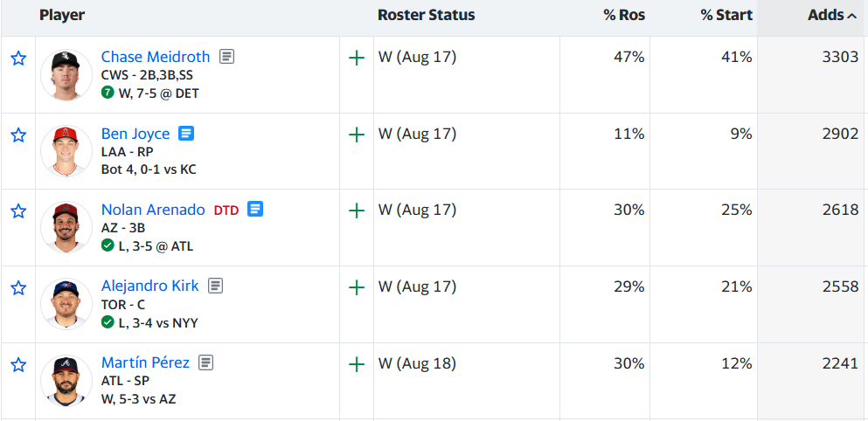Add Martín Pérez using plus icon
868x421 pixels.
357,364
